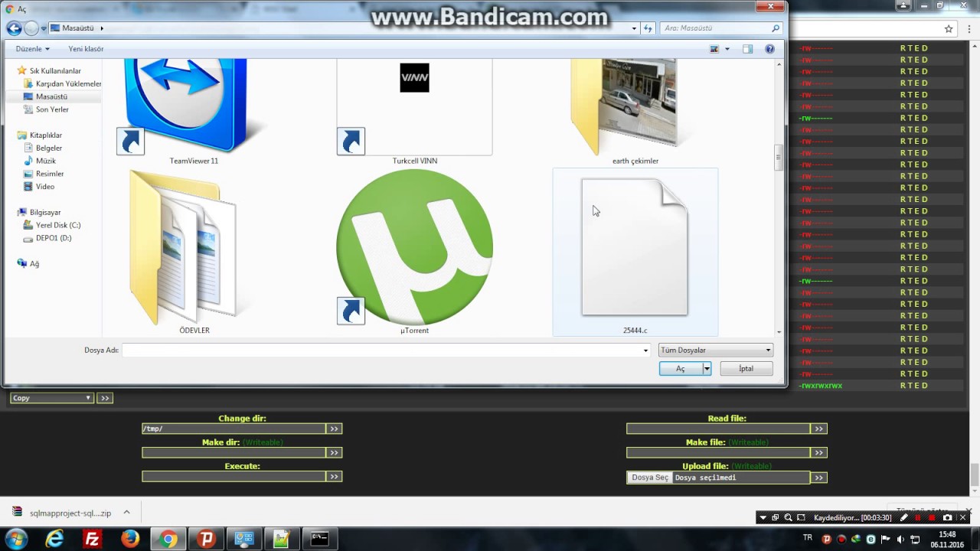Open the help icon in file dialog
The width and height of the screenshot is (980, 551).
769,49
